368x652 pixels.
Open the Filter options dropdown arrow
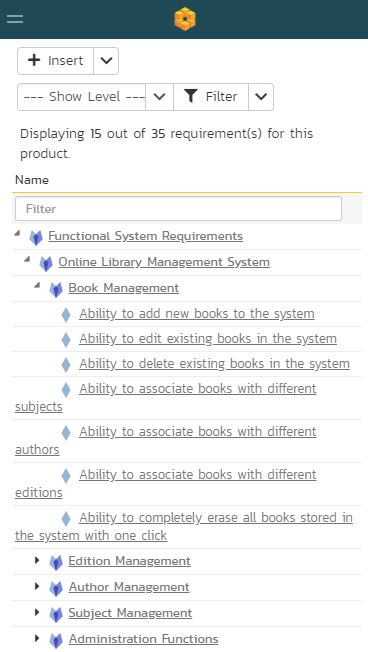261,97
